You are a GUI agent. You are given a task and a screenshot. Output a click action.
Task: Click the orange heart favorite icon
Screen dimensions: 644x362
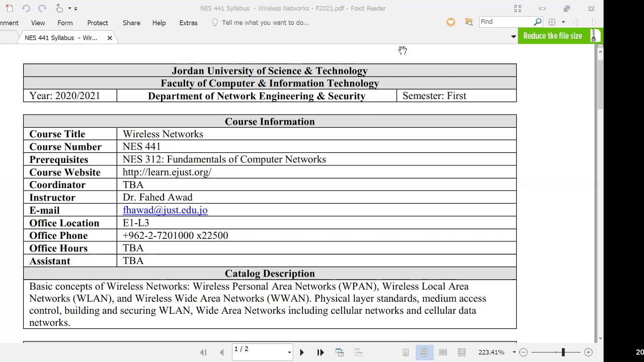pyautogui.click(x=451, y=22)
